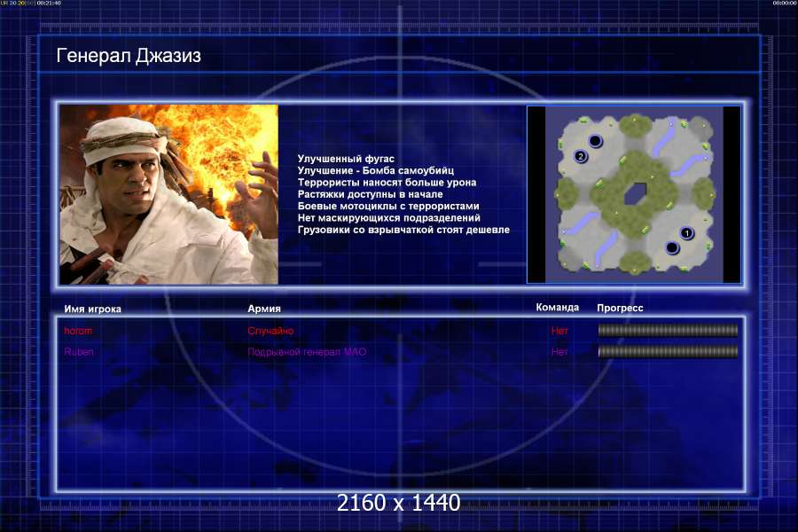798x532 pixels.
Task: Click the line 'Улучшенный фугас'
Action: point(346,159)
